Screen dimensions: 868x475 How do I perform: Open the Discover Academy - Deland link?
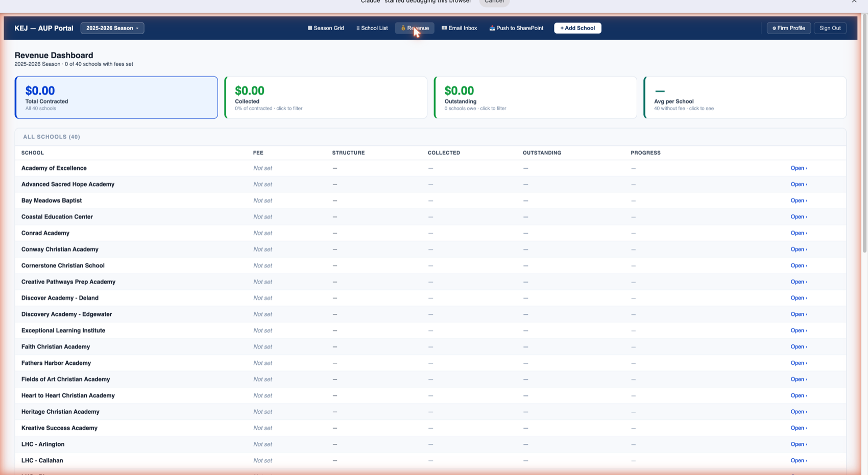pyautogui.click(x=799, y=298)
